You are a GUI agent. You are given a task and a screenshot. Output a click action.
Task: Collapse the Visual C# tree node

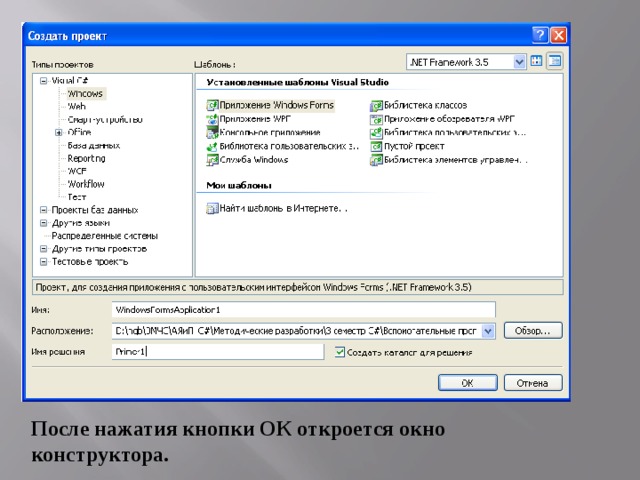point(43,80)
